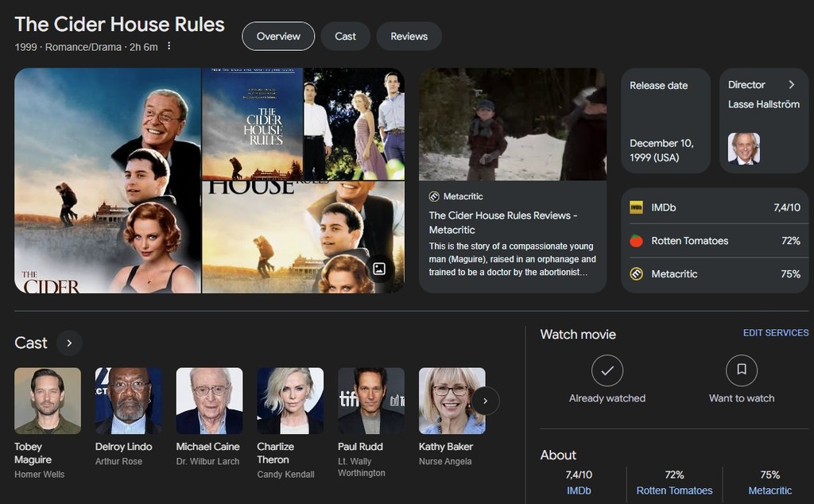Image resolution: width=814 pixels, height=504 pixels.
Task: Click the Rotten Tomatoes tomato icon
Action: (637, 241)
